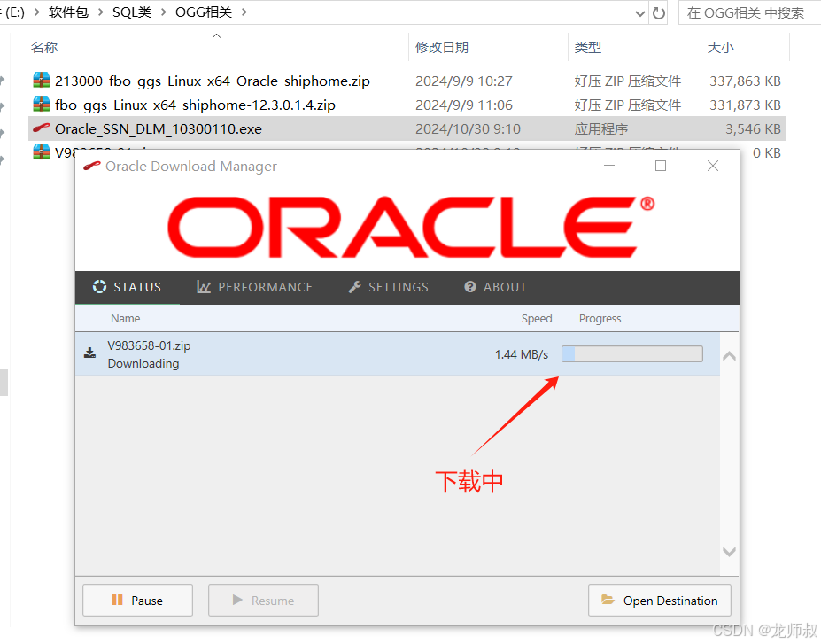The image size is (821, 644).
Task: Expand the chevron after 软件包 breadcrumb
Action: (100, 12)
